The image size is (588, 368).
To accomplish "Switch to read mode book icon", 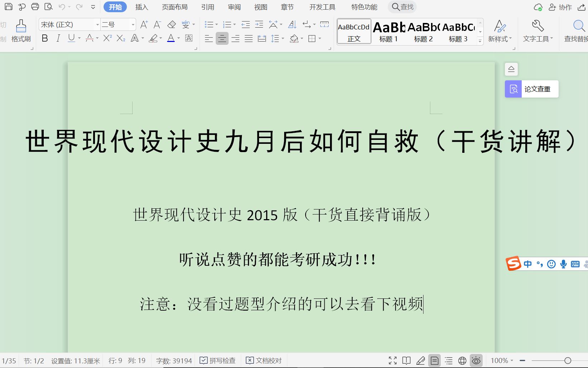I will pyautogui.click(x=406, y=360).
